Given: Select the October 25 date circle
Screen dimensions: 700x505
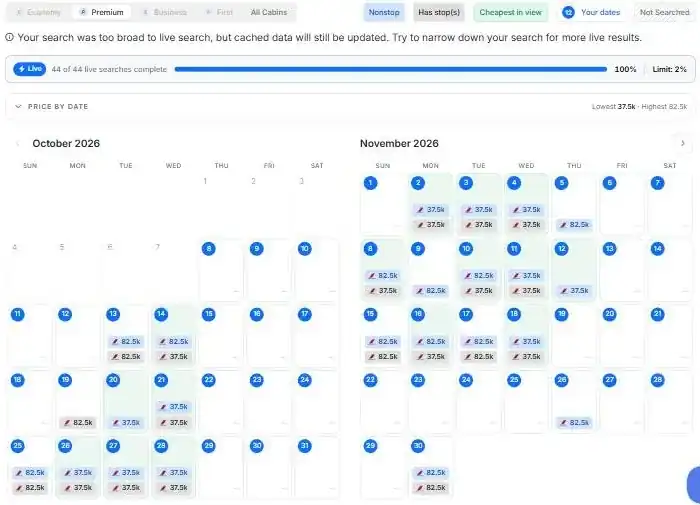Looking at the screenshot, I should 17,446.
